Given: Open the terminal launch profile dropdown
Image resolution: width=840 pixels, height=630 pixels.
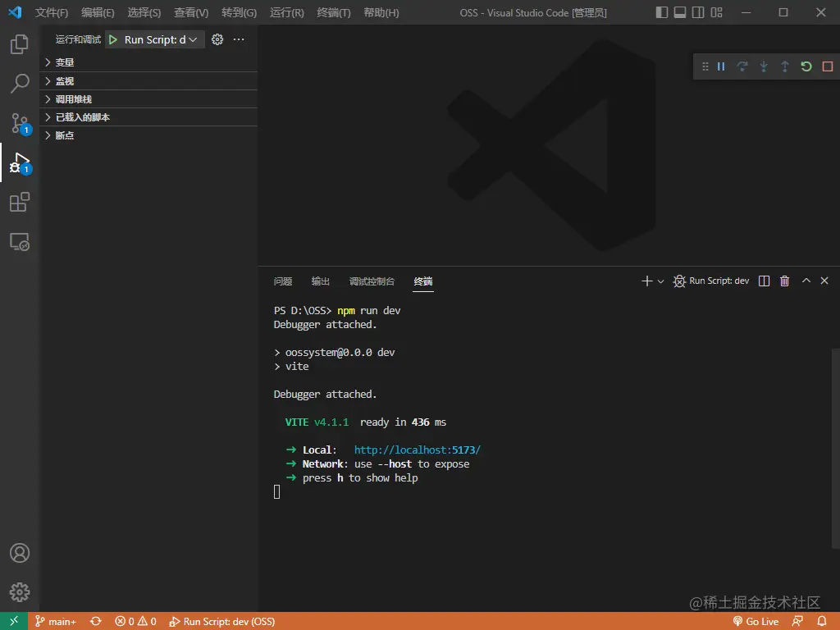Looking at the screenshot, I should pos(660,281).
